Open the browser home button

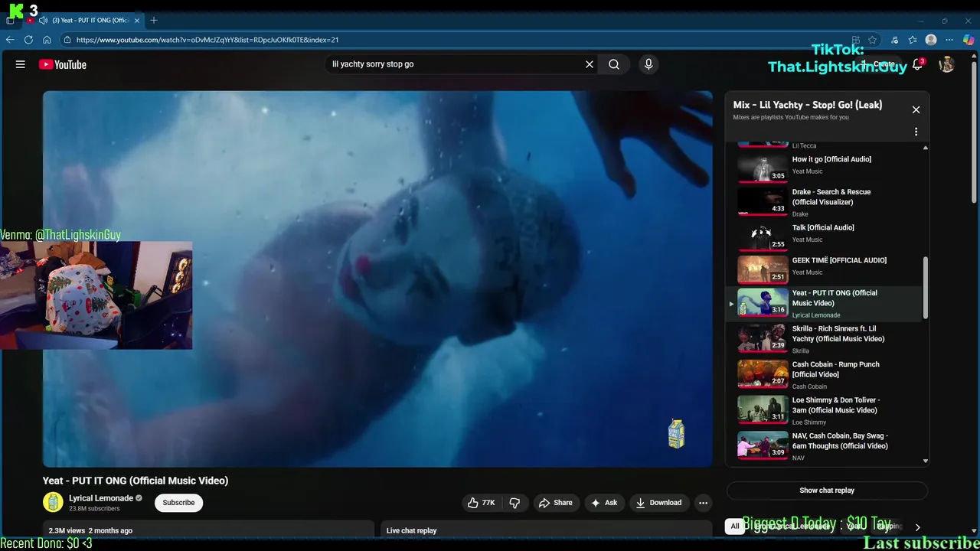point(47,40)
